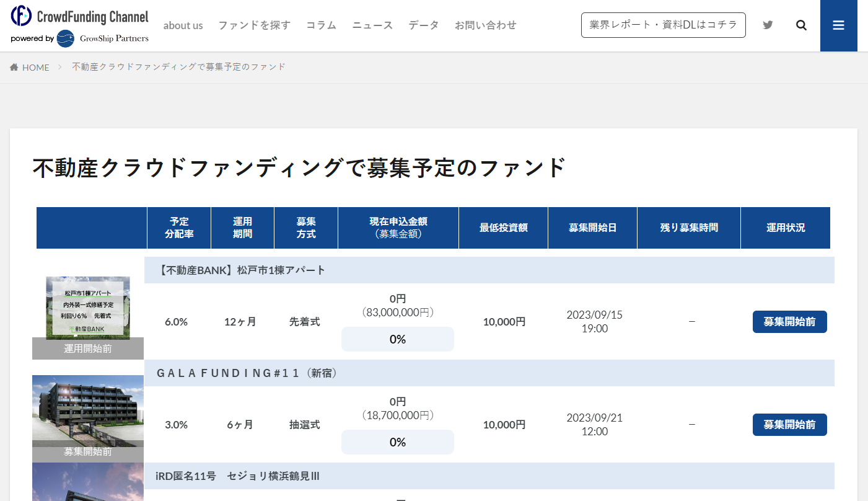Click the 予定分配率 column header
868x501 pixels.
179,228
